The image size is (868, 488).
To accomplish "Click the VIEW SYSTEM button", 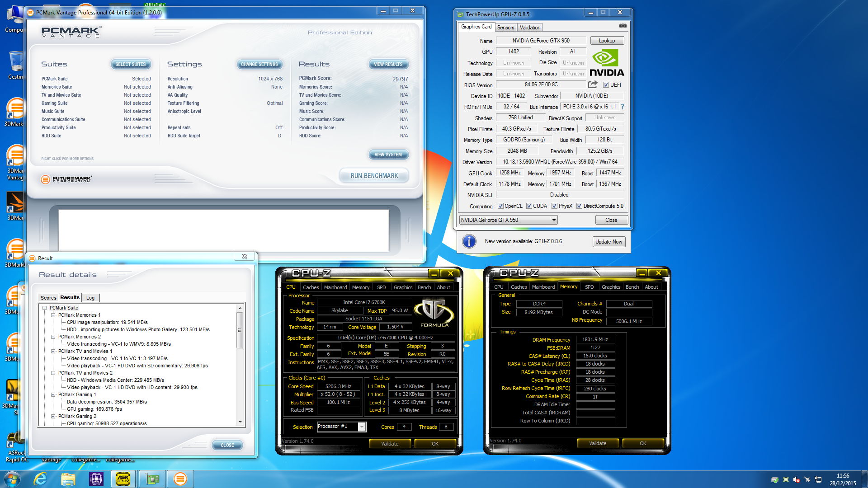I will (388, 155).
